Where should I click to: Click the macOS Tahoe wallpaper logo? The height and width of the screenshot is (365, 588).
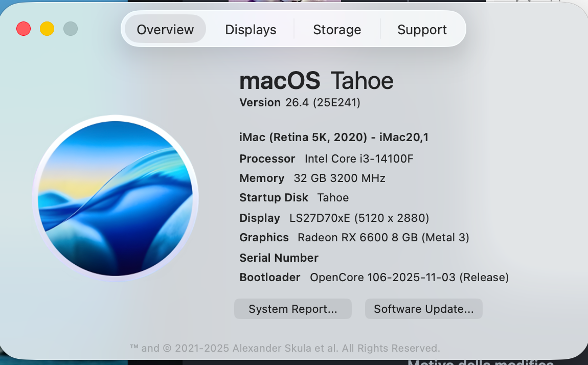[x=116, y=198]
